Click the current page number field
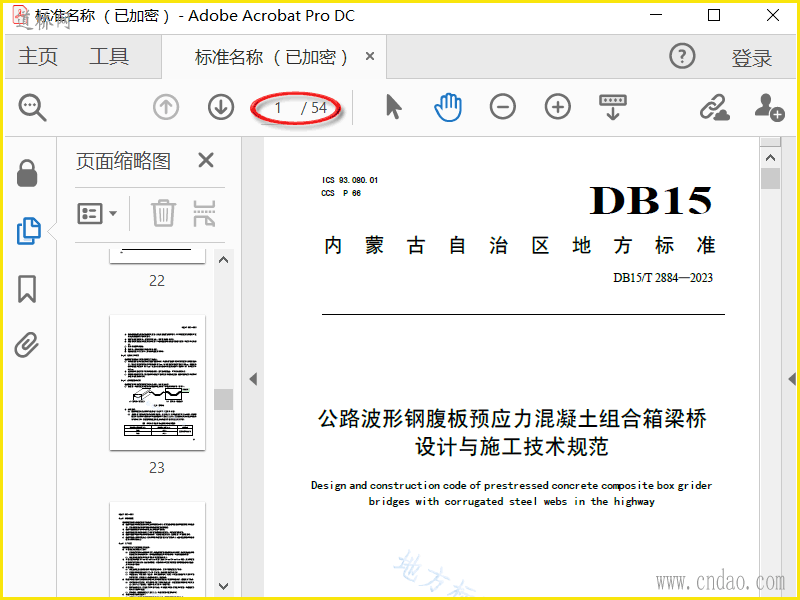 (278, 108)
